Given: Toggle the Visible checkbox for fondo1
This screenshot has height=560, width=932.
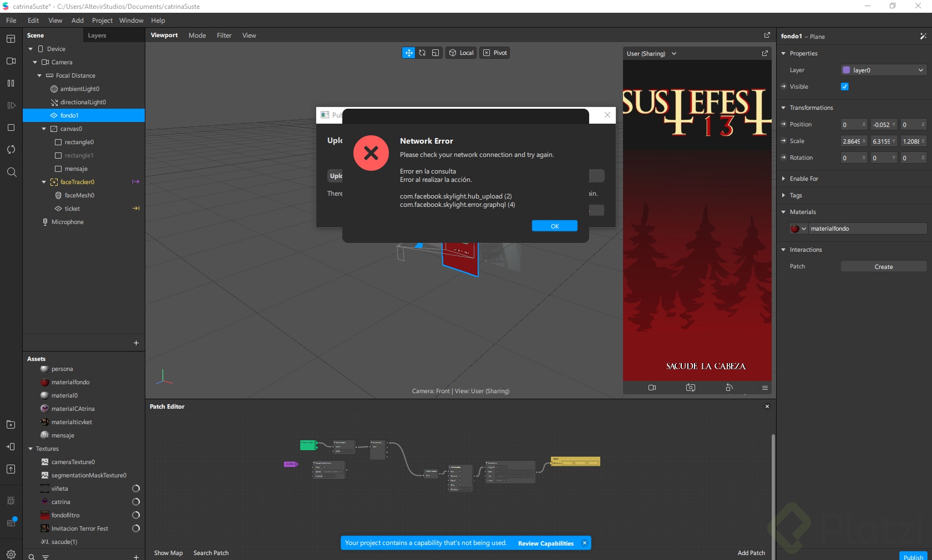Looking at the screenshot, I should click(844, 86).
